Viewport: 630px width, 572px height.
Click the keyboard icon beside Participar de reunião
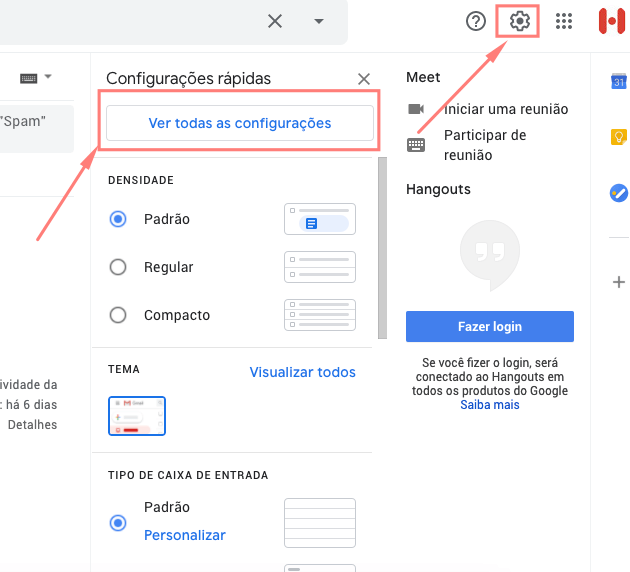pos(416,145)
